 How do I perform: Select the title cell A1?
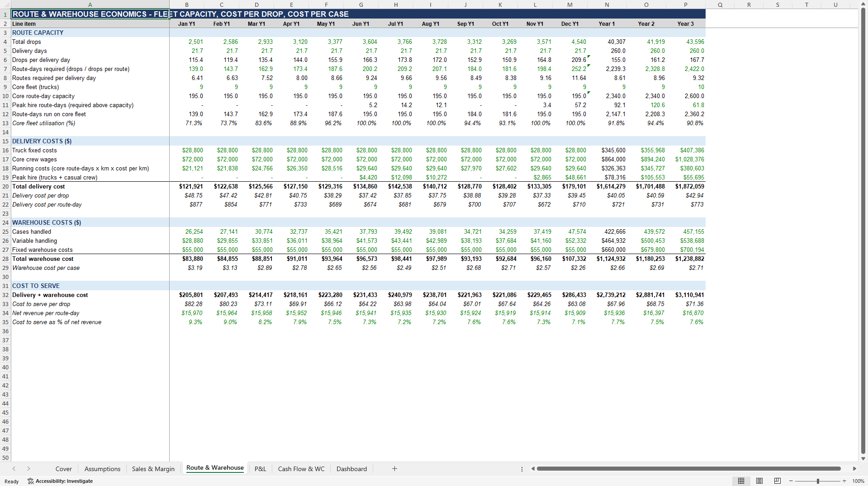90,14
